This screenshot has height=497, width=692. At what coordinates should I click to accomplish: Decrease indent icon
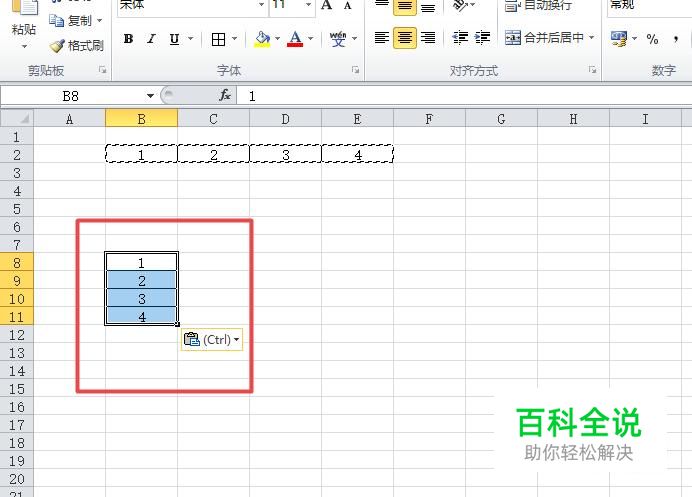click(x=460, y=38)
